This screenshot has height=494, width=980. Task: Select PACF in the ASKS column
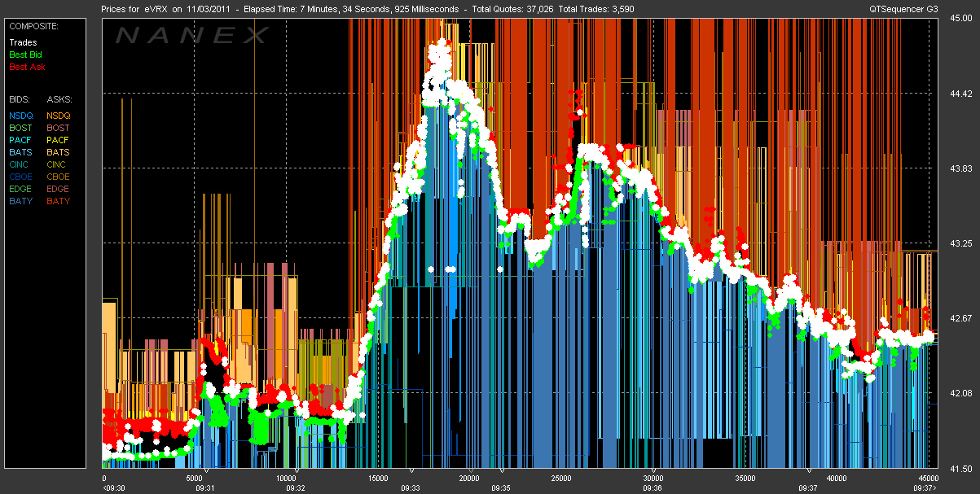(59, 140)
